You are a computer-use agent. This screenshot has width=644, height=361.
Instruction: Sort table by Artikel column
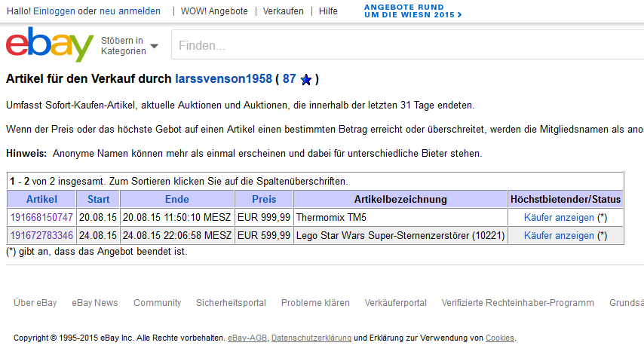point(41,199)
